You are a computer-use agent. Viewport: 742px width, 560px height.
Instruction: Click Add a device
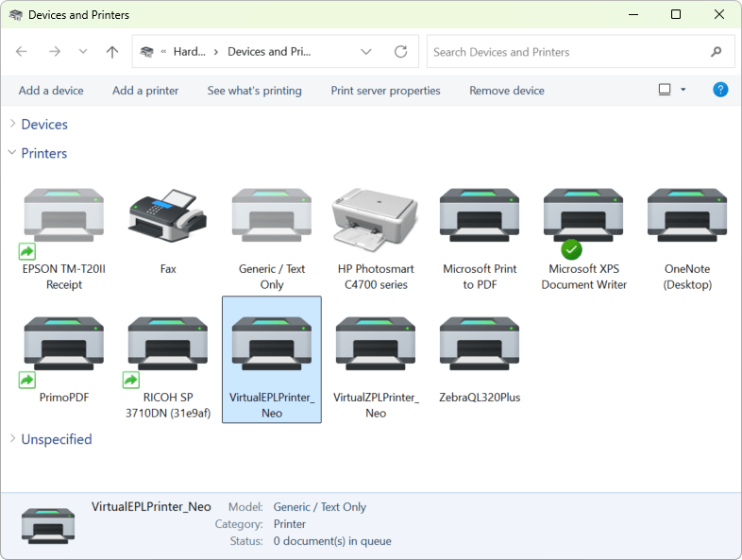point(51,91)
